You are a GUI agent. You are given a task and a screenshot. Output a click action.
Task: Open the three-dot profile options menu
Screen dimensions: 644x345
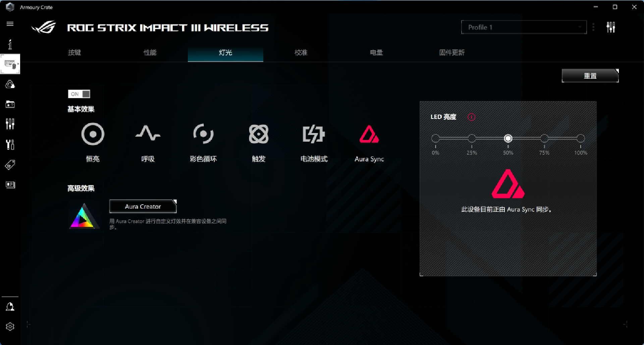[x=593, y=27]
